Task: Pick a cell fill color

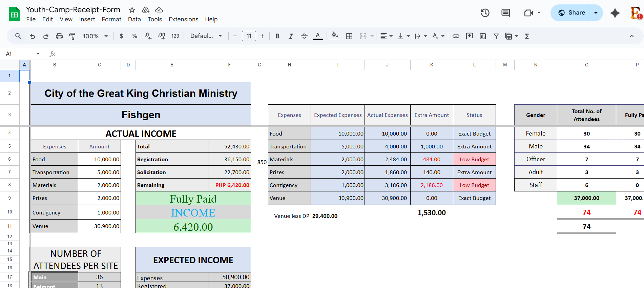Action: 335,36
